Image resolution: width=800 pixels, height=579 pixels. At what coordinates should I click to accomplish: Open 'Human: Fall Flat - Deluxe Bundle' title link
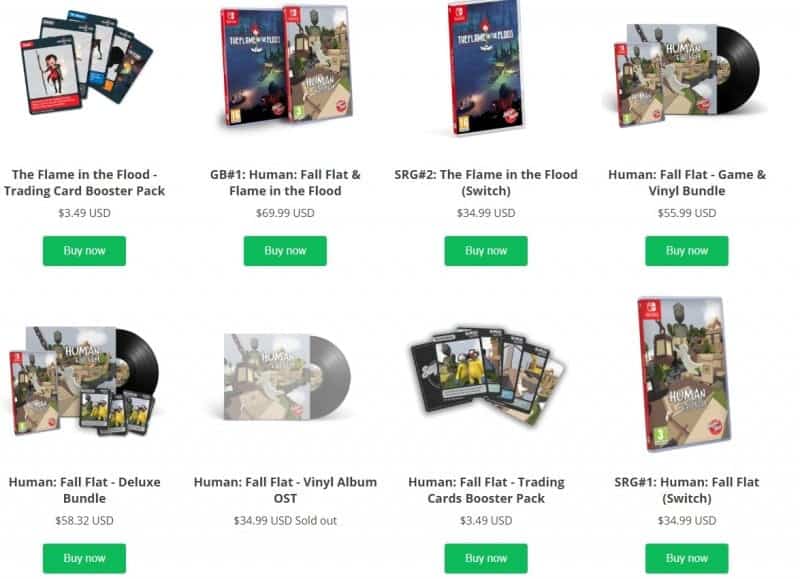[84, 490]
